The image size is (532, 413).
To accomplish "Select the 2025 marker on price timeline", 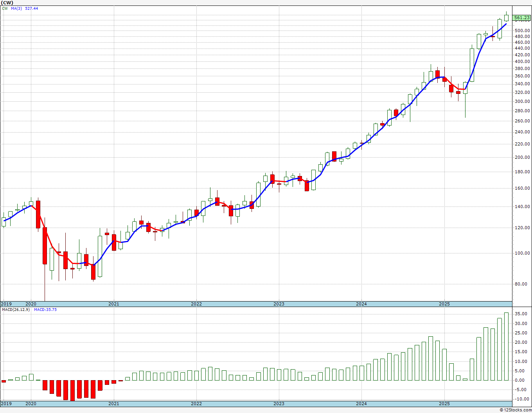I will click(x=444, y=304).
